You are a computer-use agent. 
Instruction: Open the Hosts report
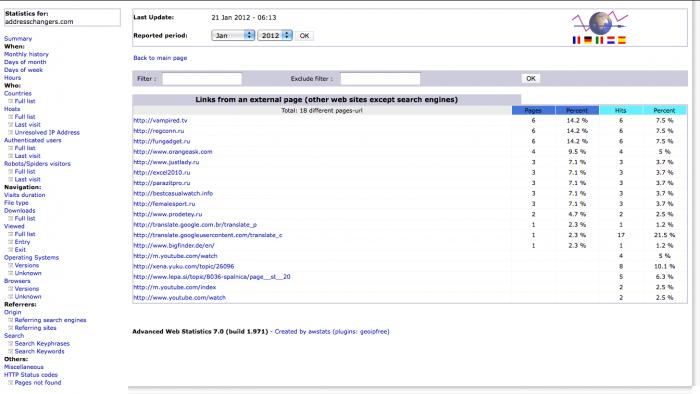12,109
